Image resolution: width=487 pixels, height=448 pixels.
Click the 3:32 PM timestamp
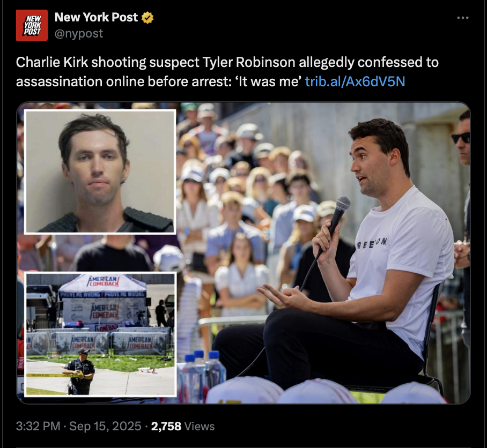pos(38,426)
